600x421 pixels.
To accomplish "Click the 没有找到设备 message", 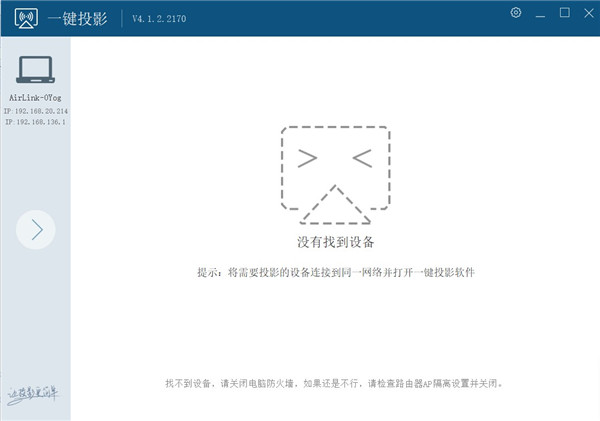I will tap(336, 242).
